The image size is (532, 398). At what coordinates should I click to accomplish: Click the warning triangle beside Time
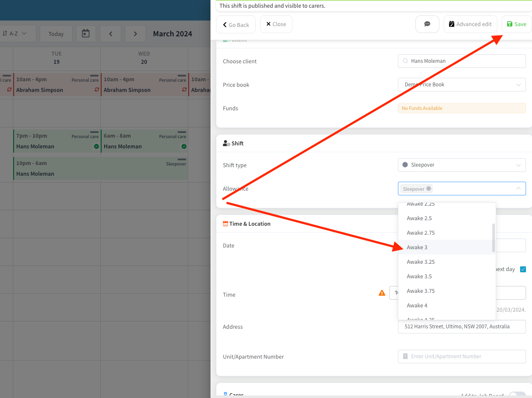(381, 293)
